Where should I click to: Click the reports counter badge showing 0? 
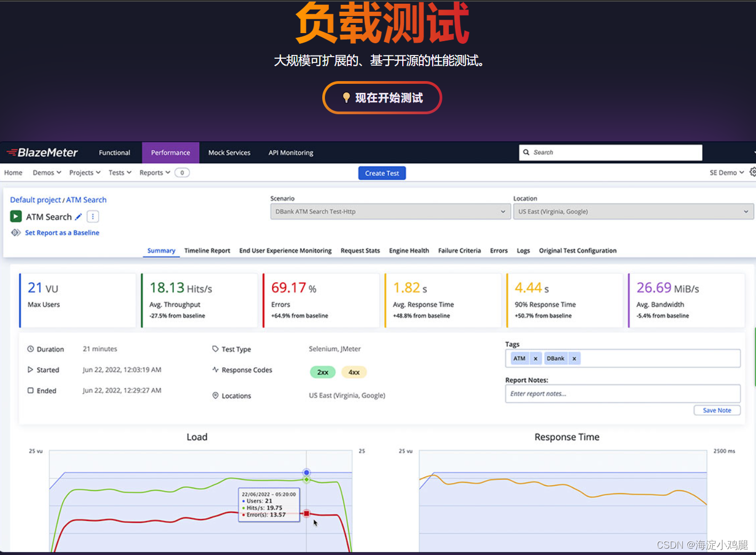pyautogui.click(x=182, y=172)
